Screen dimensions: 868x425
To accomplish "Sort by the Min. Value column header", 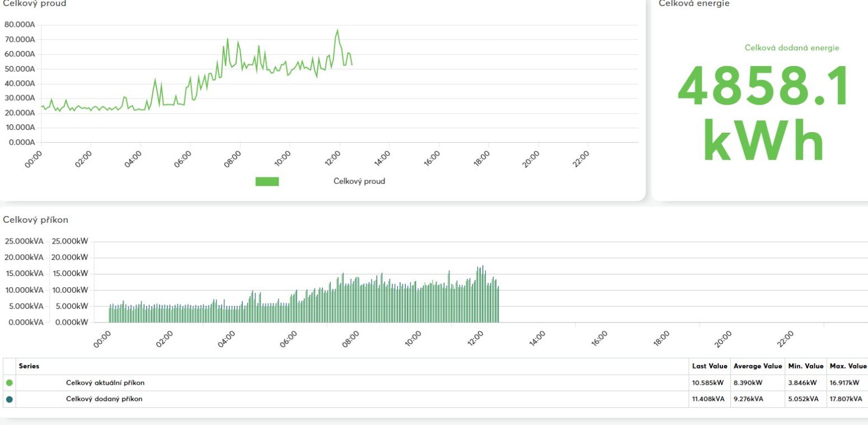I will [x=805, y=366].
